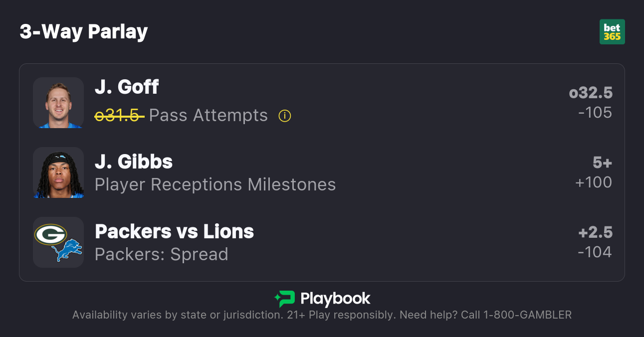The height and width of the screenshot is (337, 644).
Task: Click the o32.5 line value
Action: pyautogui.click(x=591, y=93)
